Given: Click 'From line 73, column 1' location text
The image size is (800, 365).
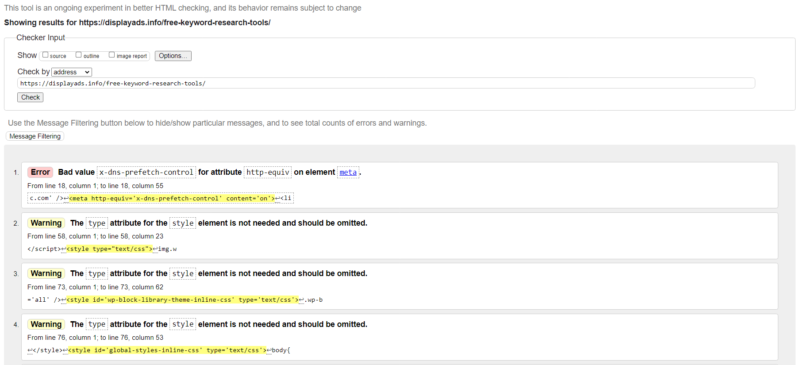Looking at the screenshot, I should [95, 287].
